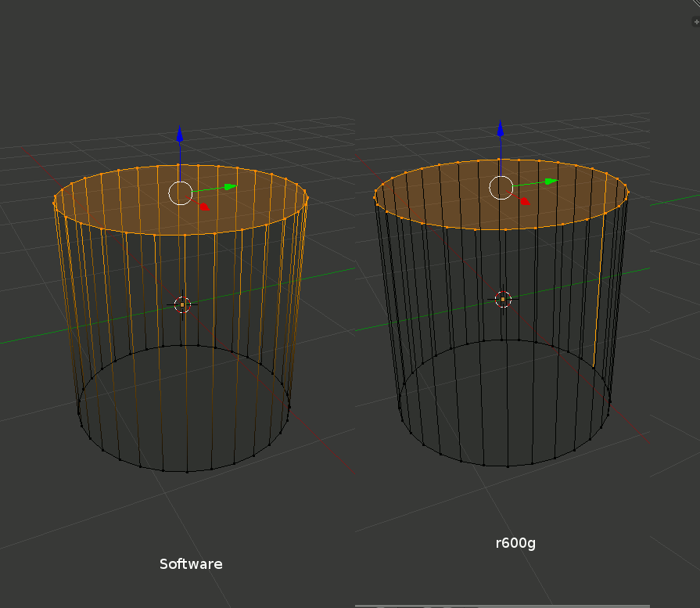Click the 3D cursor at r600g cylinder origin

point(503,298)
